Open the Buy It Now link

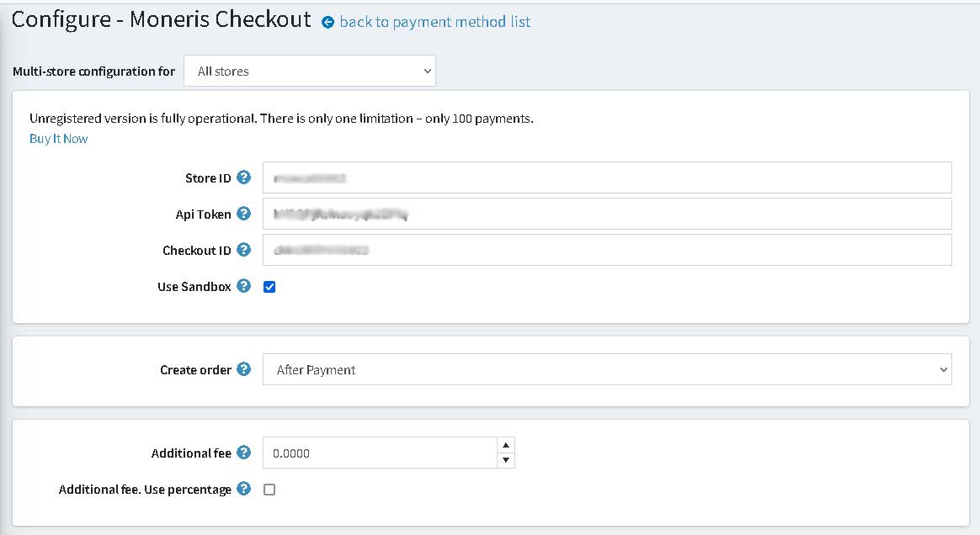click(59, 139)
